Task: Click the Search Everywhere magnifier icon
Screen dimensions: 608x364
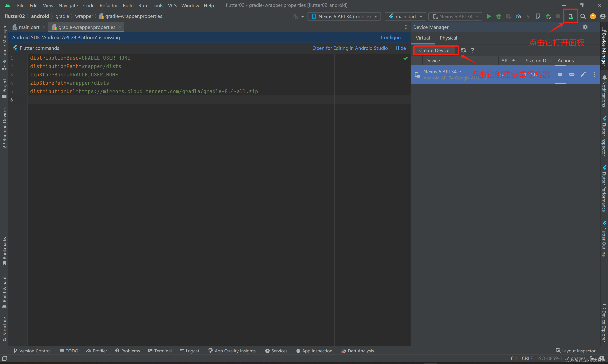Action: (583, 16)
